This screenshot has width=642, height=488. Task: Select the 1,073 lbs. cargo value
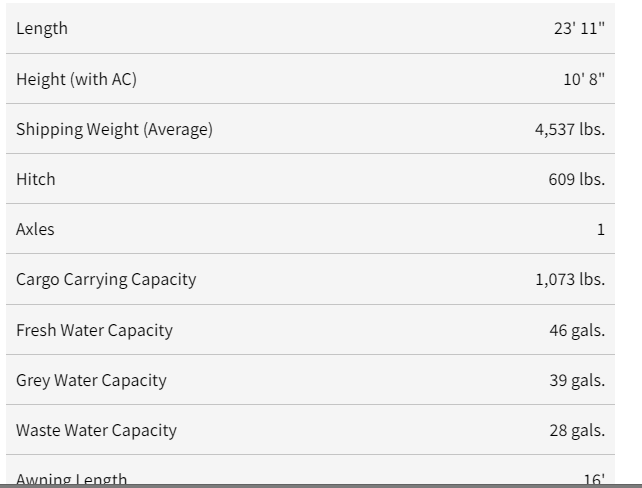point(570,279)
